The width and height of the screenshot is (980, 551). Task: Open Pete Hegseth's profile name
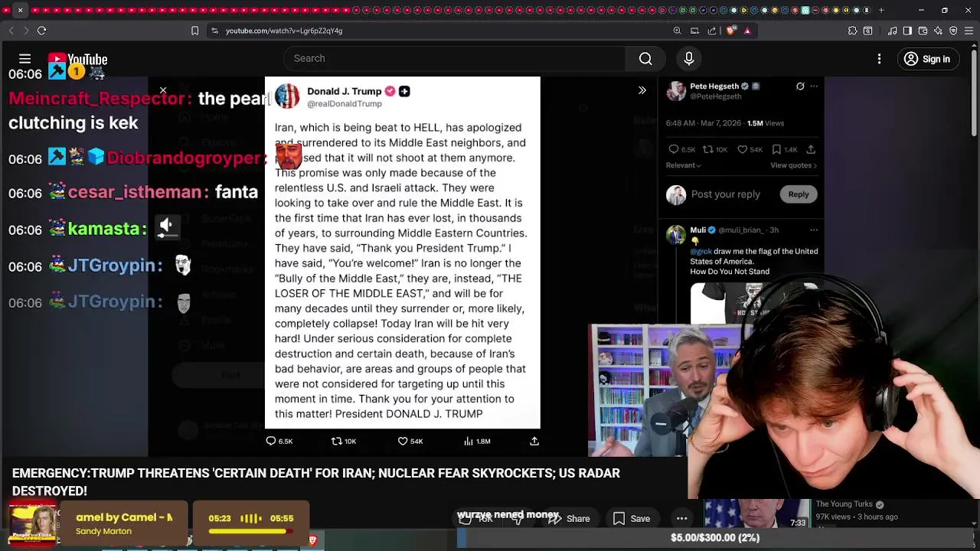pos(714,86)
